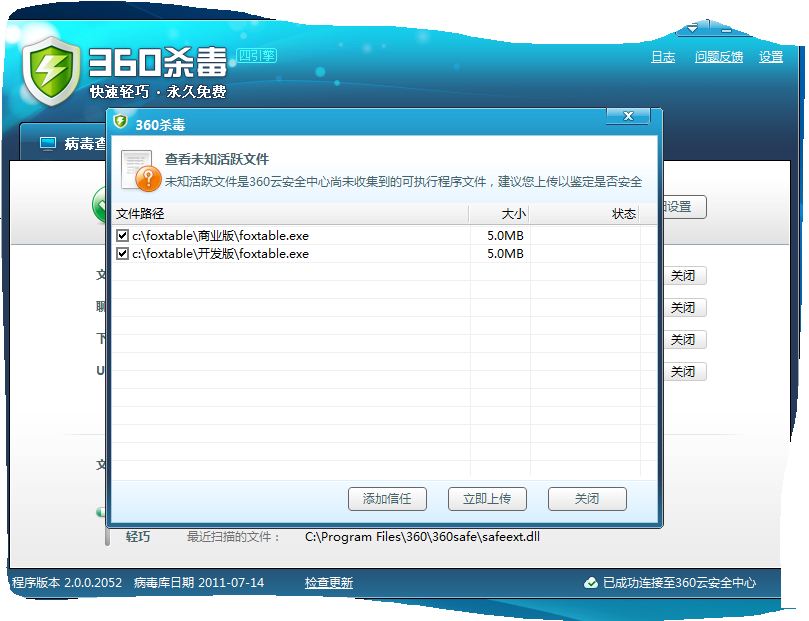Click the 已成功连接至360云安全中心 status text
The height and width of the screenshot is (621, 809).
tap(679, 583)
